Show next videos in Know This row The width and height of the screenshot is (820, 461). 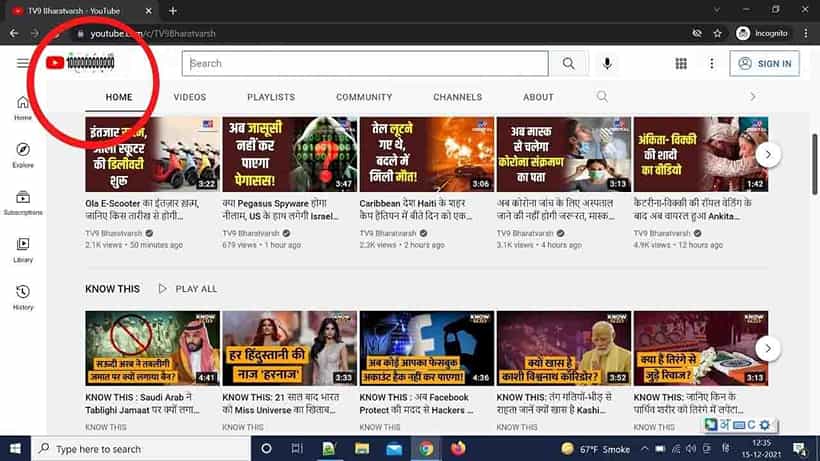(x=768, y=349)
